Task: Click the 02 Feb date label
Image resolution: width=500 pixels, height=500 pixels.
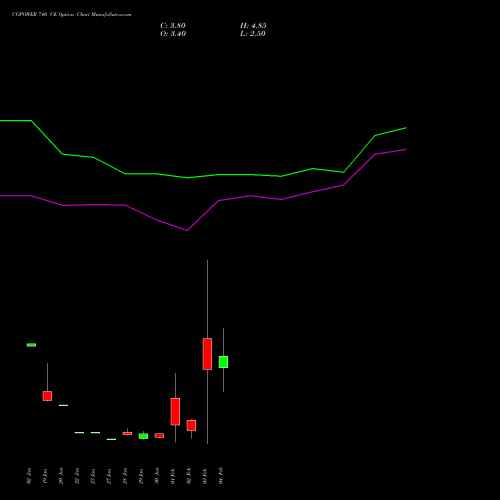Action: [x=189, y=476]
